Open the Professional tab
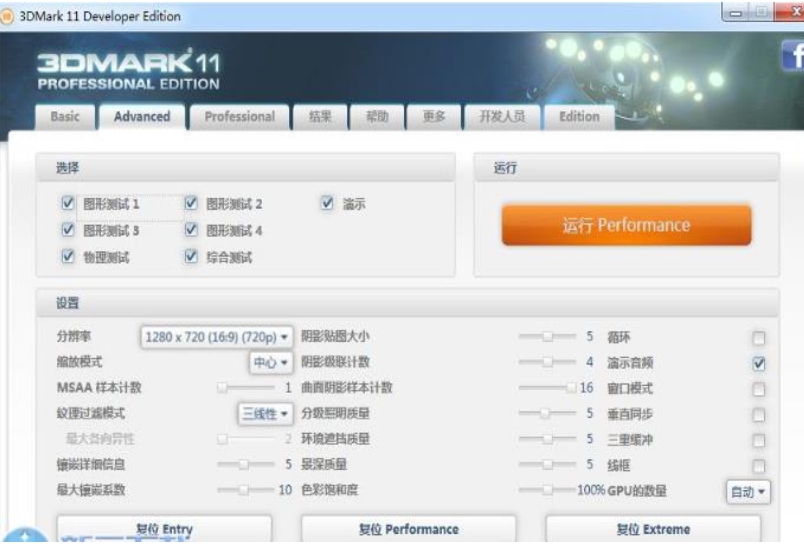Screen dimensions: 804x546 (x=239, y=117)
